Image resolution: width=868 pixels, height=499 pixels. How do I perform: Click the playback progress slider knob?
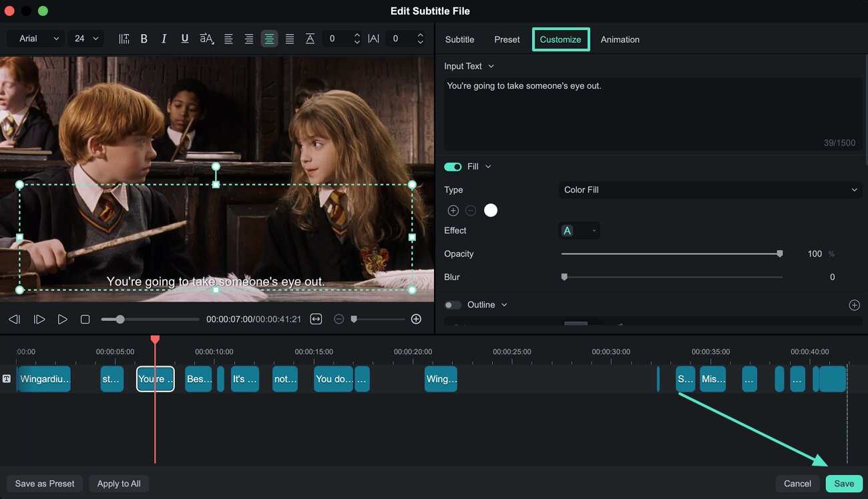coord(120,320)
